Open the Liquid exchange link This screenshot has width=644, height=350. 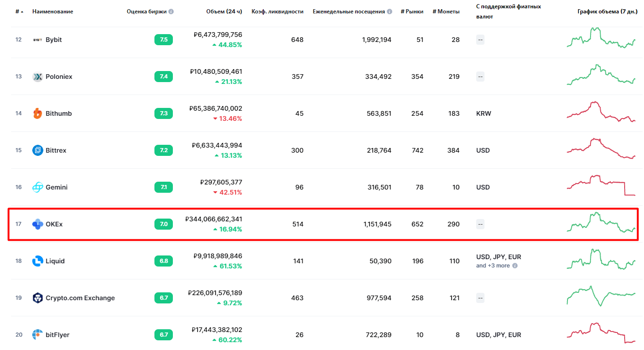(x=55, y=261)
